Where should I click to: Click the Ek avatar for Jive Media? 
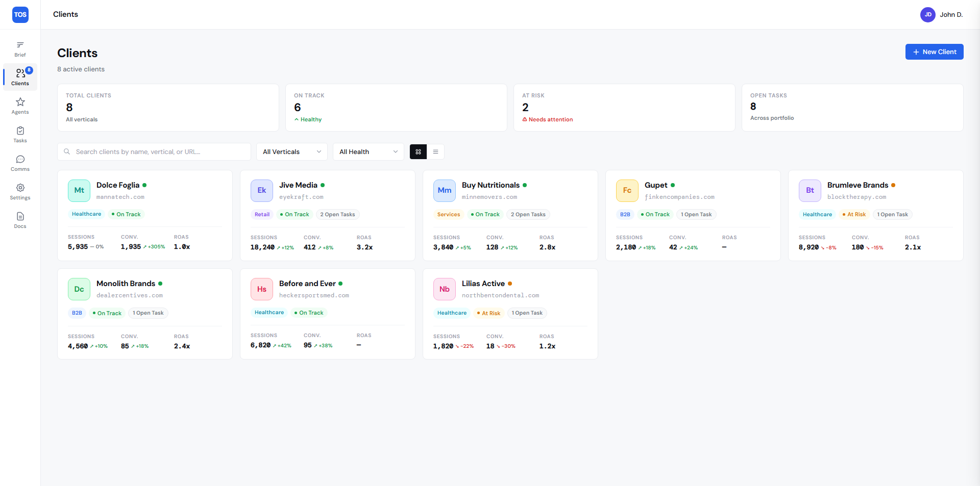coord(262,190)
